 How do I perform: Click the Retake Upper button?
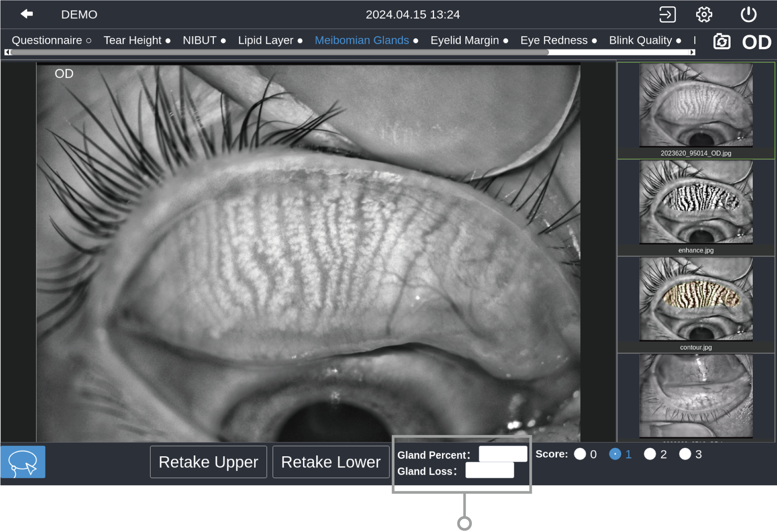pos(209,462)
